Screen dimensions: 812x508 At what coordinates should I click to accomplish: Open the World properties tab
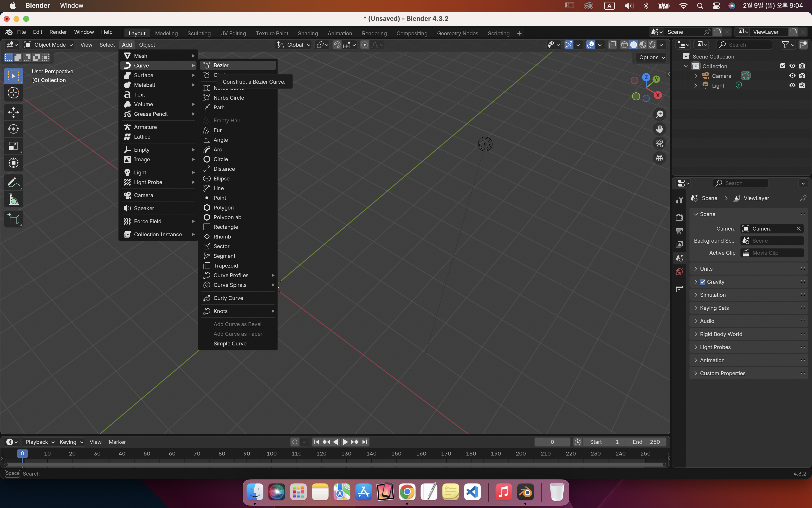679,271
